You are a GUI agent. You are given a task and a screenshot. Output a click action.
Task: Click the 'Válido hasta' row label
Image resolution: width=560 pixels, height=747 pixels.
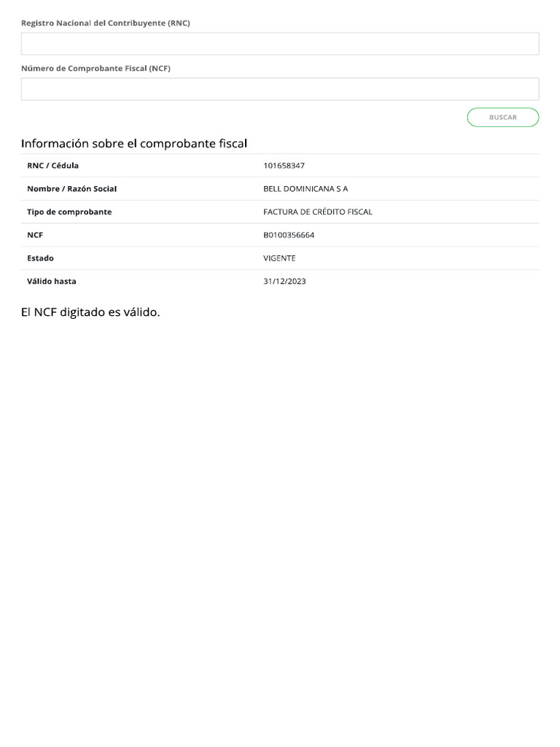52,281
